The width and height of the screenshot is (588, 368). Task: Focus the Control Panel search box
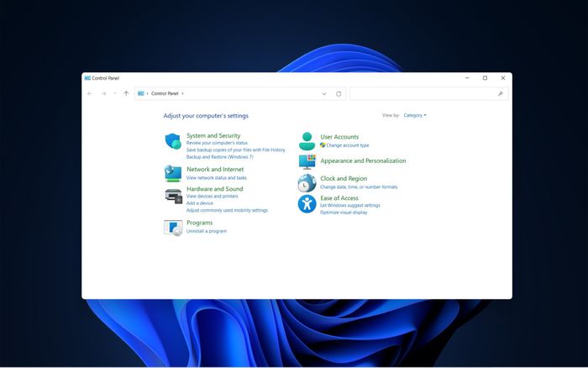click(x=429, y=94)
